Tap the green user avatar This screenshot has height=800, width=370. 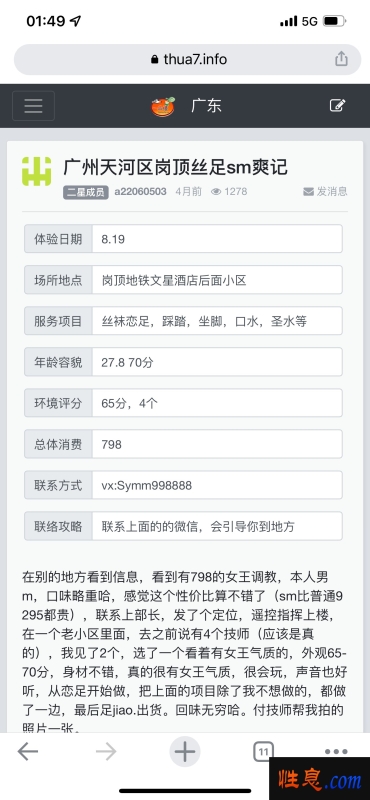pyautogui.click(x=37, y=171)
